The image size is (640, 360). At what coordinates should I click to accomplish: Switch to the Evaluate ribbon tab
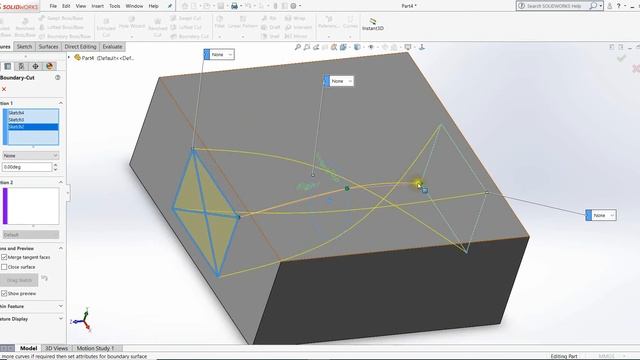112,47
